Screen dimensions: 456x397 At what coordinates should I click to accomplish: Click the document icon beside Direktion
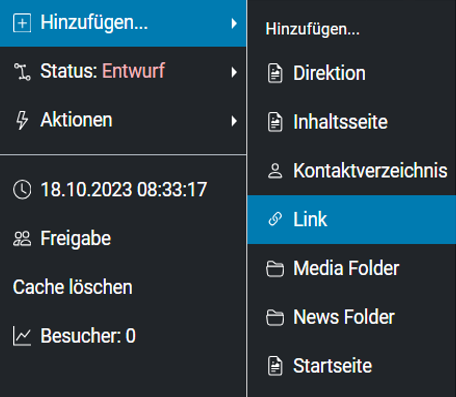tap(275, 73)
